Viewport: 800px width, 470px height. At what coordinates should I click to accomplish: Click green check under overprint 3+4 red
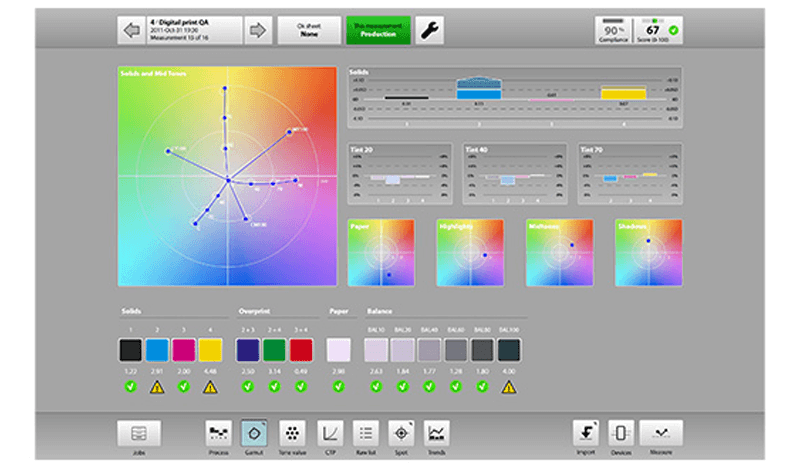[x=301, y=387]
